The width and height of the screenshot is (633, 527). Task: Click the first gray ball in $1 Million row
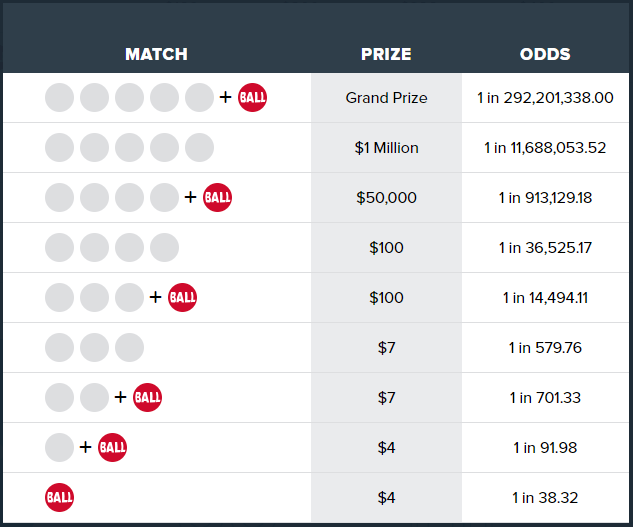coord(59,147)
